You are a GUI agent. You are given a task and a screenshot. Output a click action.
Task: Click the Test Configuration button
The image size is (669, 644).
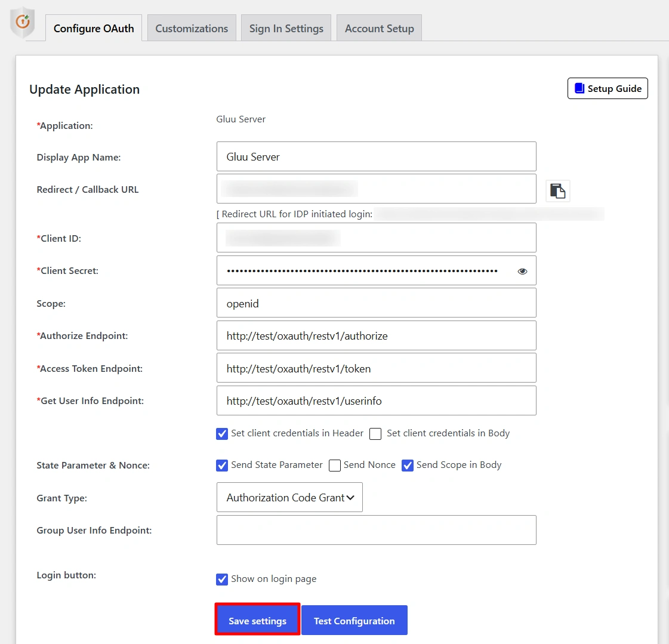[x=354, y=620]
